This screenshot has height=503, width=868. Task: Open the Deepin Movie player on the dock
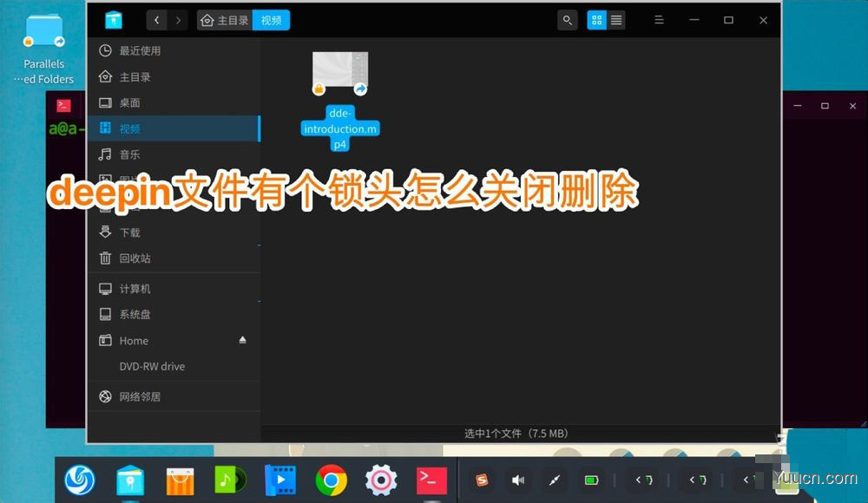click(280, 480)
